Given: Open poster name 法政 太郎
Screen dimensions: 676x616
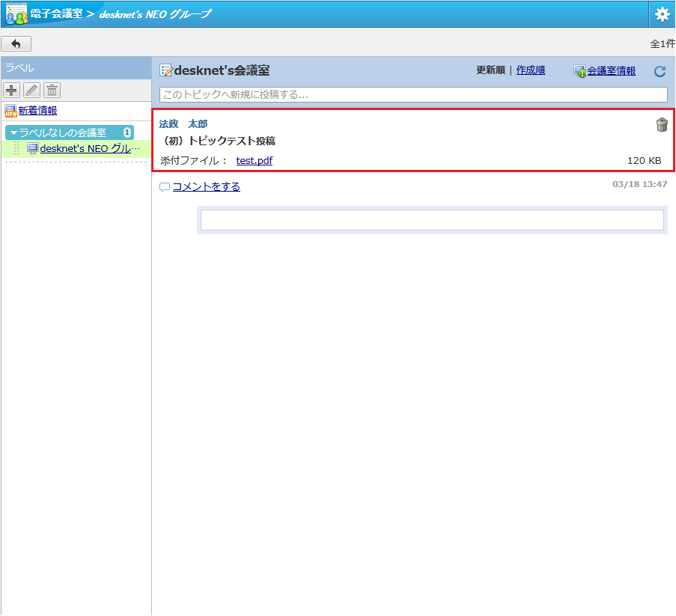Looking at the screenshot, I should [183, 123].
